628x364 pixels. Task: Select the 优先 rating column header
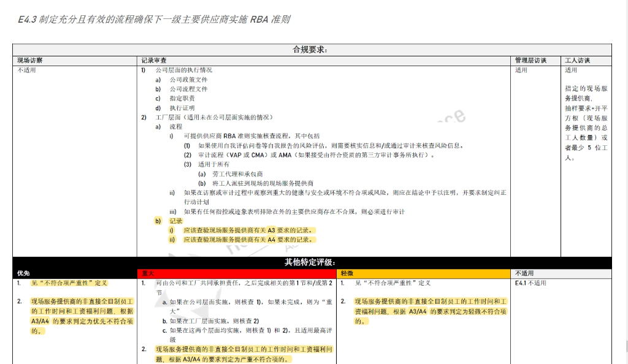pos(23,273)
